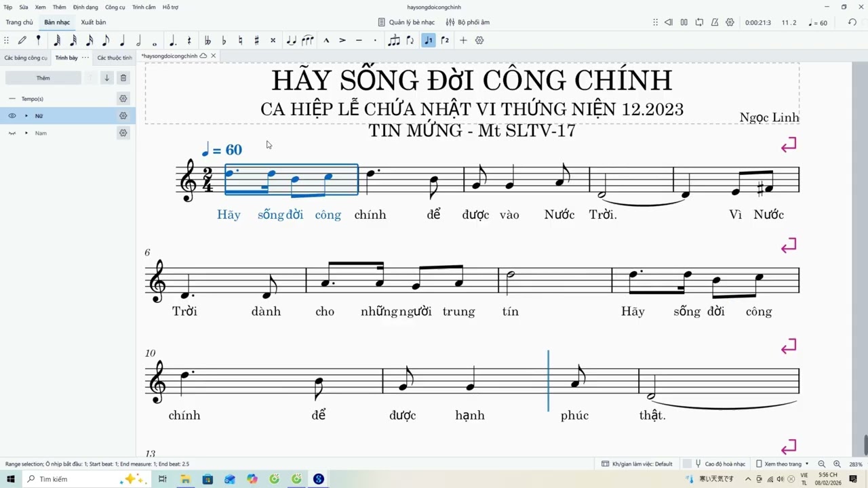The width and height of the screenshot is (868, 488).
Task: Open Trình bày panel options (three dots)
Action: click(85, 58)
